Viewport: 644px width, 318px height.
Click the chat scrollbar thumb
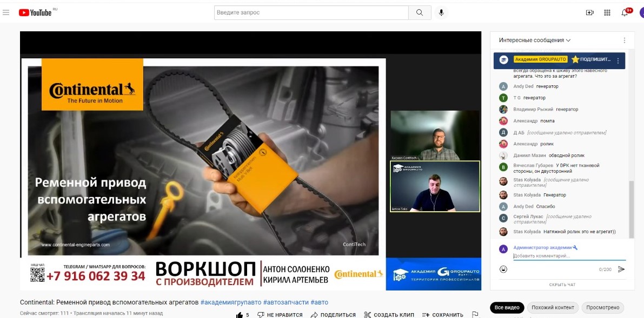click(632, 209)
